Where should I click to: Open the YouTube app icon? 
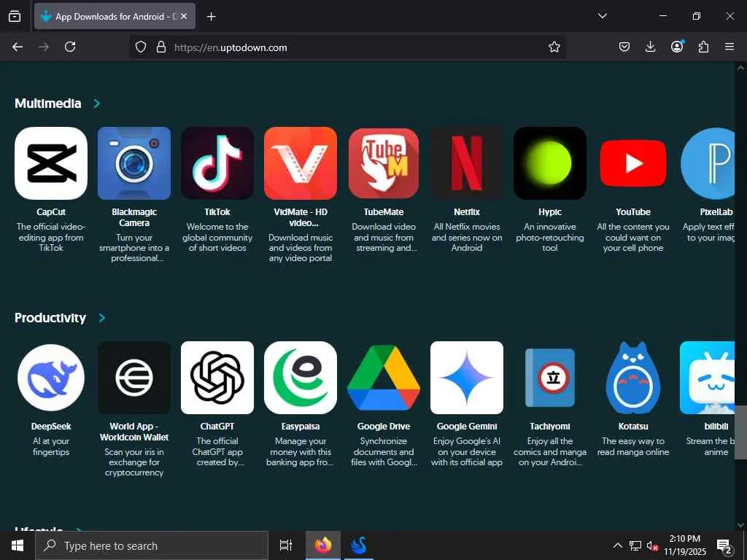[x=633, y=163]
